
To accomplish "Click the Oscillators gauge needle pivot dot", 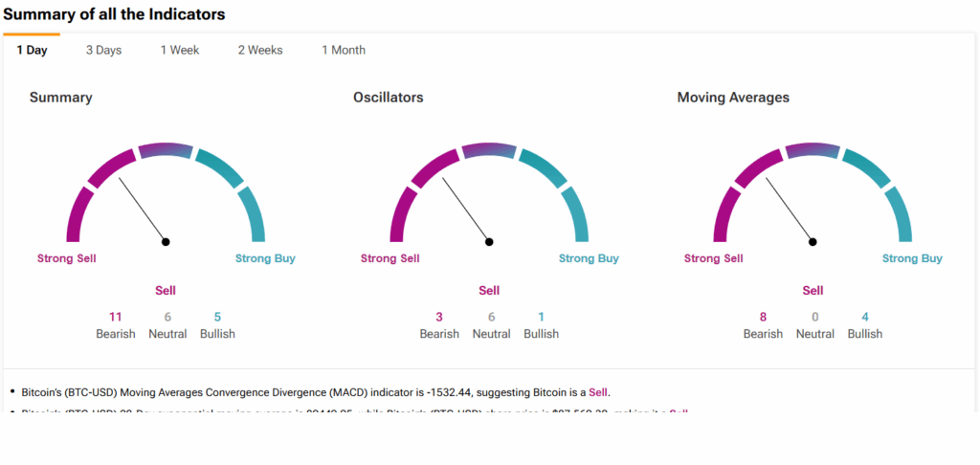I will (x=489, y=242).
